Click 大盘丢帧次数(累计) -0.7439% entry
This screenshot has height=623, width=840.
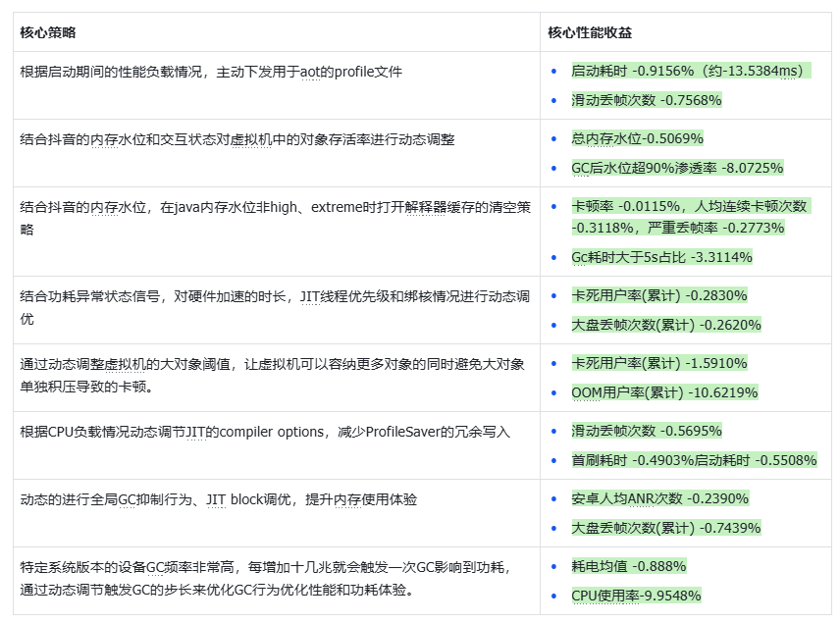(666, 528)
